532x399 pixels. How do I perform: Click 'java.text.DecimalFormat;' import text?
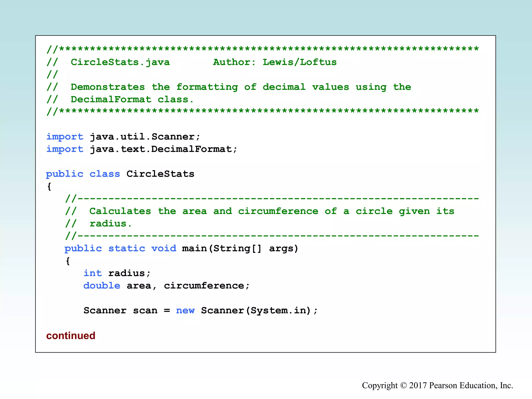tap(163, 149)
